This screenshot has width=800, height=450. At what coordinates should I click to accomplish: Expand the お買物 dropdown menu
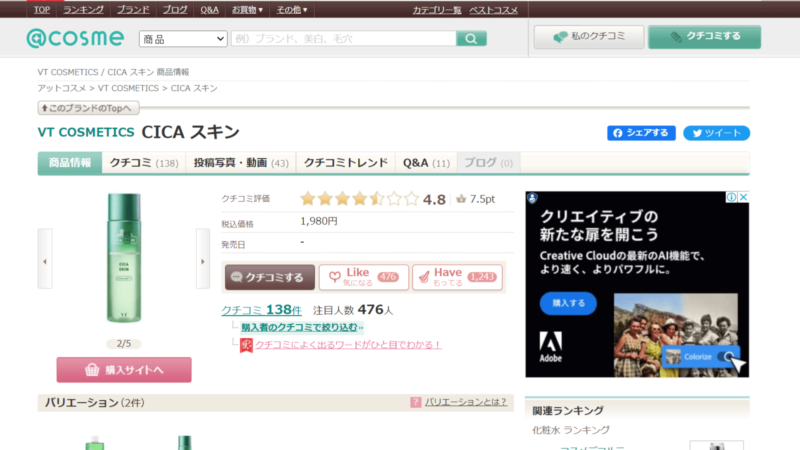coord(247,10)
